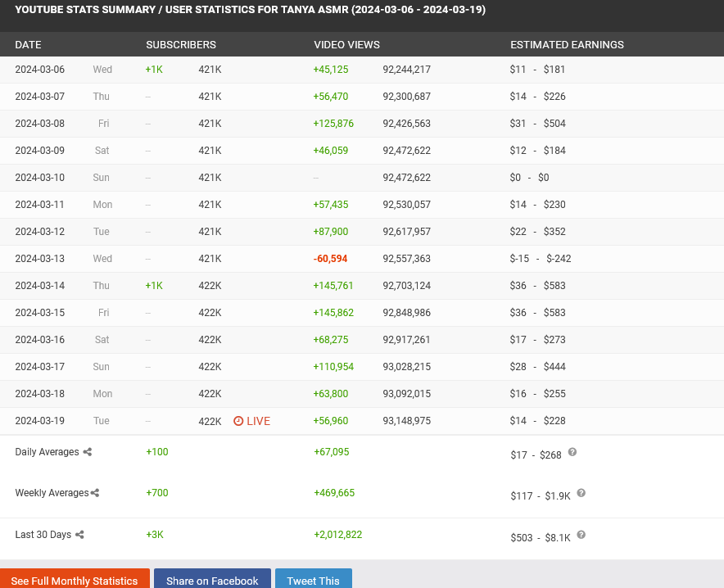Click the Last 30 Days label
This screenshot has height=588, width=724.
(x=43, y=535)
